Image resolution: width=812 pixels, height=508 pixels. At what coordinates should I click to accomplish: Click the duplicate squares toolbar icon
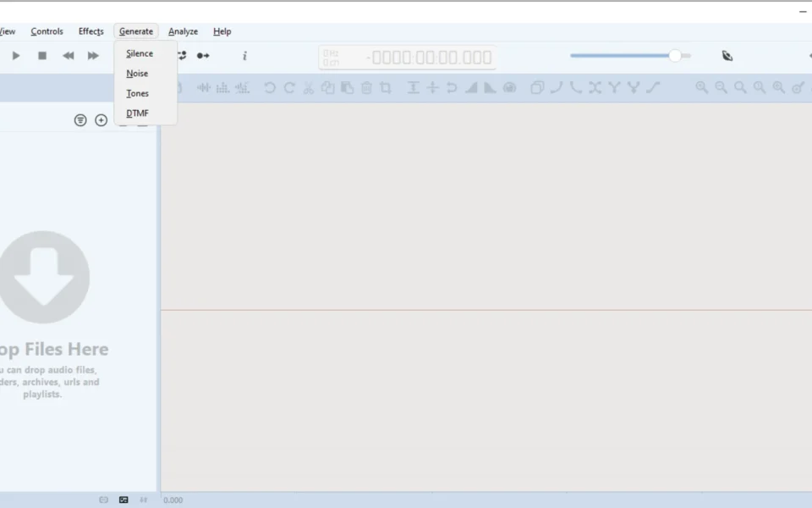coord(537,87)
